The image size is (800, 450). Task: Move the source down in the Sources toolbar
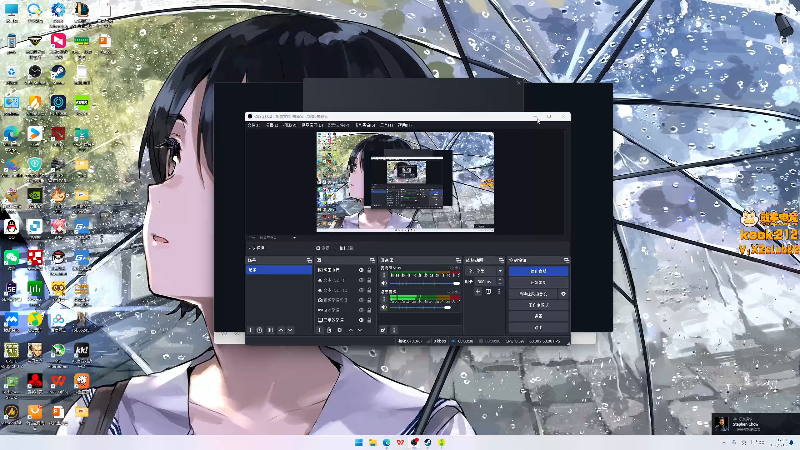tap(360, 330)
